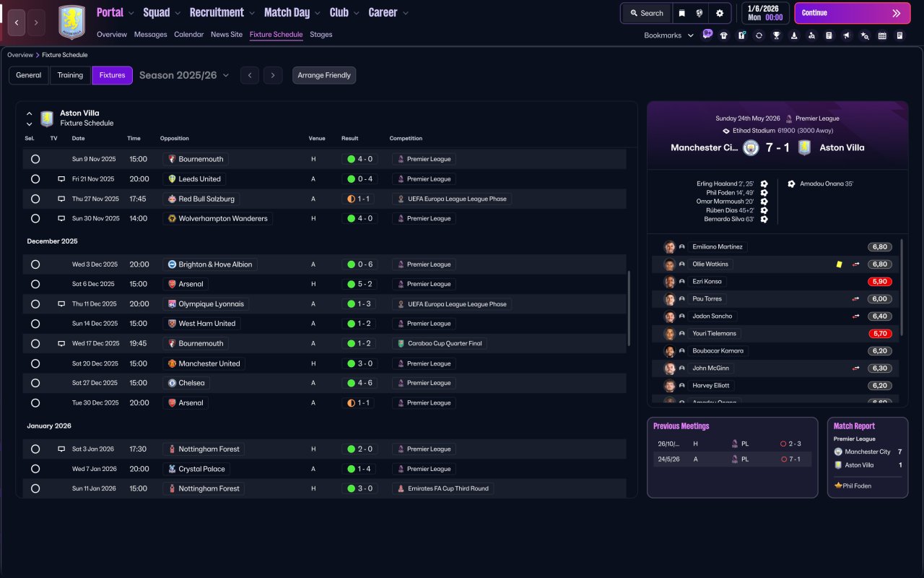Open the Bookmarks dropdown

pos(669,35)
